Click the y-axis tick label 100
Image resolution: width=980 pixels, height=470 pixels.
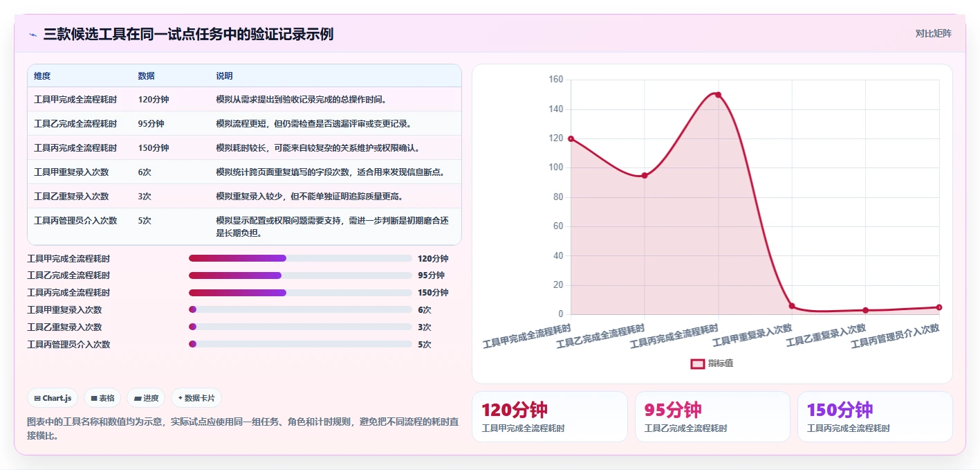[556, 168]
